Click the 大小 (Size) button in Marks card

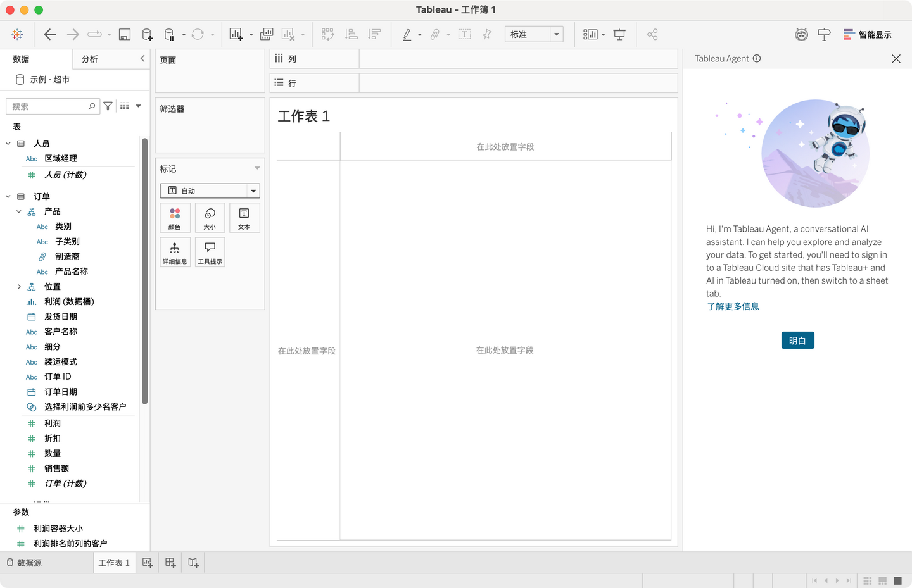pos(210,218)
